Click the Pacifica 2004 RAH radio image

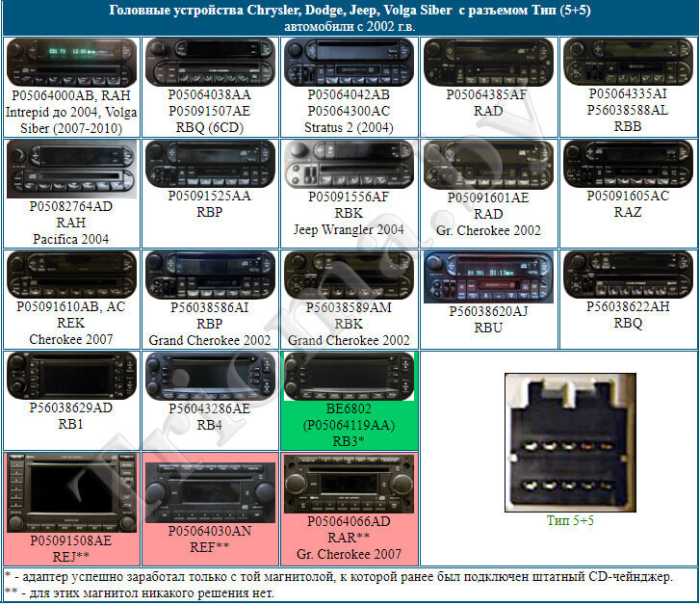click(71, 170)
